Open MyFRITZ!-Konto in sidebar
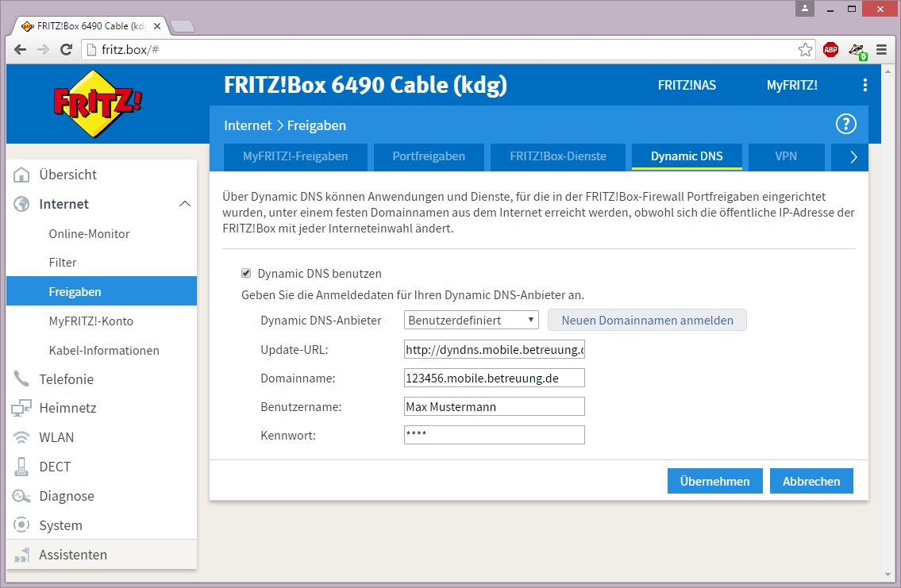 click(x=90, y=321)
